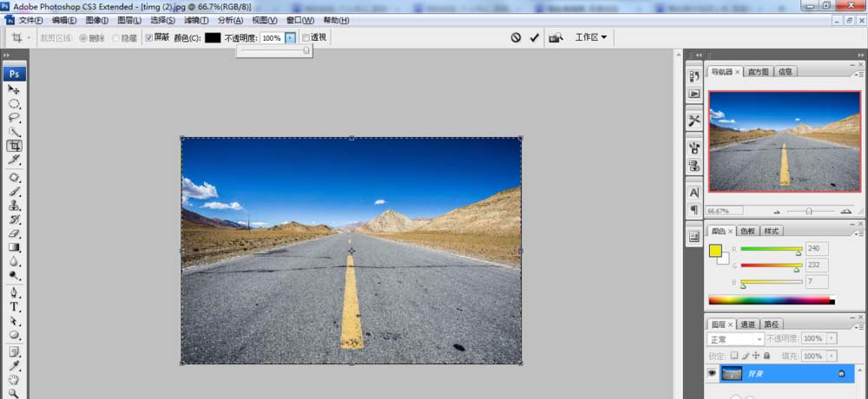Select the History Brush tool
This screenshot has height=399, width=868.
(15, 219)
